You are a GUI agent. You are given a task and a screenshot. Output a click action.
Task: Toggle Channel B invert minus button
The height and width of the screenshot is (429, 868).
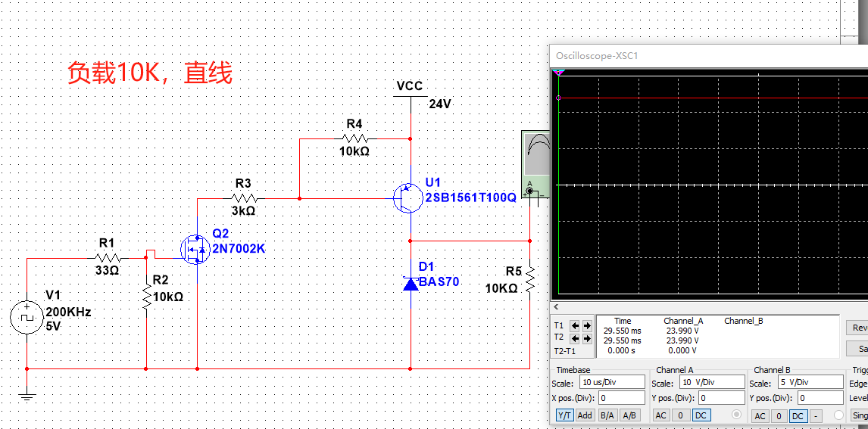pos(816,415)
